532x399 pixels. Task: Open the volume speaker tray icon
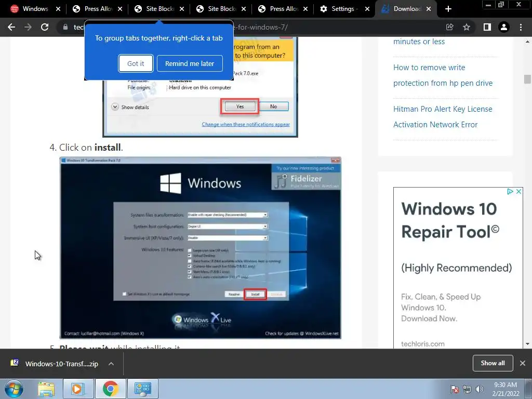pyautogui.click(x=480, y=389)
